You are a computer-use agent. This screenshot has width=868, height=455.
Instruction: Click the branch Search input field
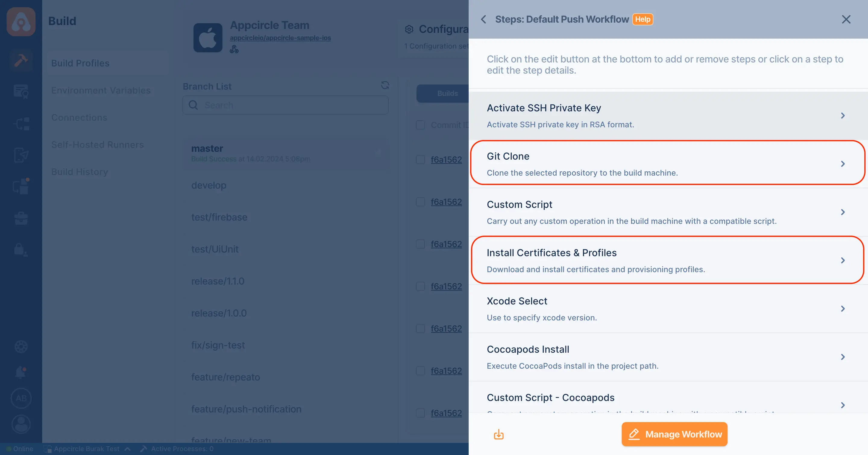(x=285, y=105)
